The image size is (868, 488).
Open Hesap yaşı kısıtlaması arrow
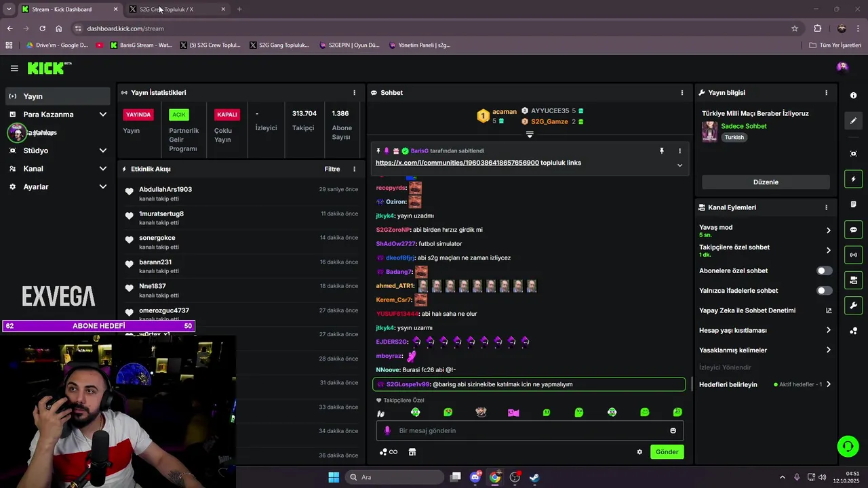click(828, 330)
